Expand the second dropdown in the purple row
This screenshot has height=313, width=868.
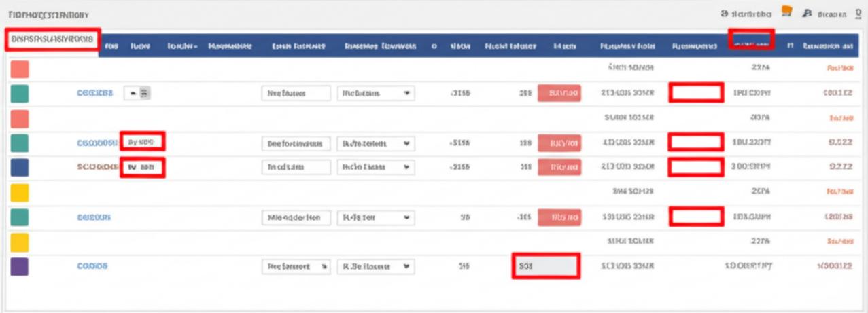point(375,267)
